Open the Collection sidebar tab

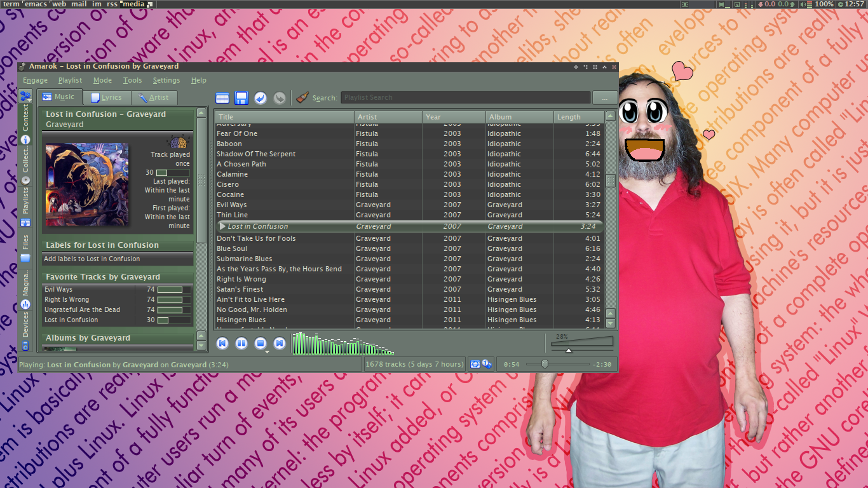tap(25, 166)
